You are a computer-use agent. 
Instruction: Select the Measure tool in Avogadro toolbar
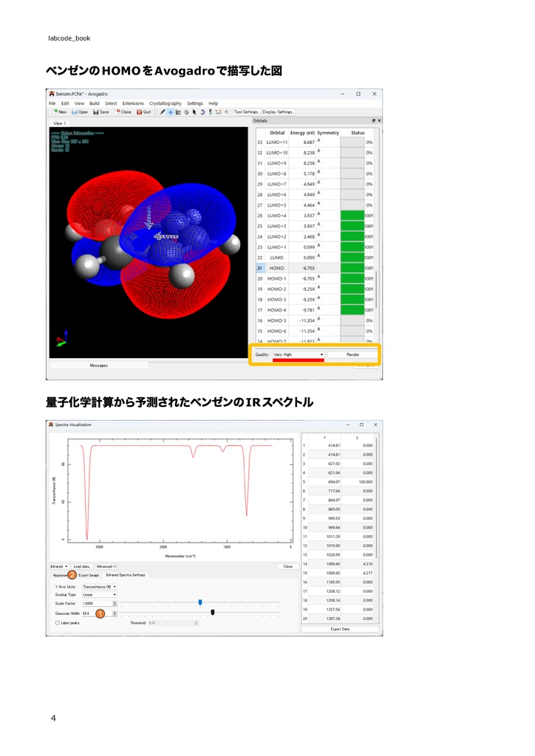point(219,112)
